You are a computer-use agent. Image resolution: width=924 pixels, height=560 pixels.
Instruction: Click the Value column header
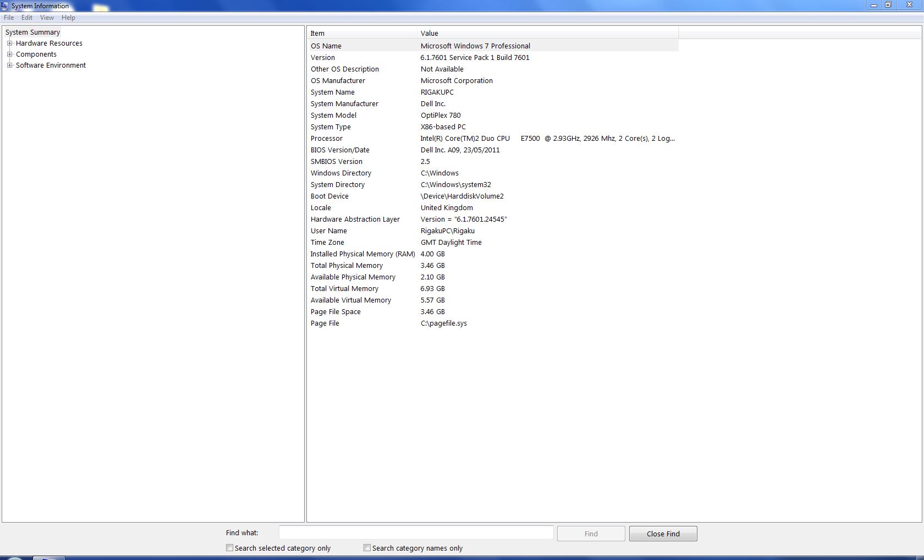pyautogui.click(x=547, y=34)
